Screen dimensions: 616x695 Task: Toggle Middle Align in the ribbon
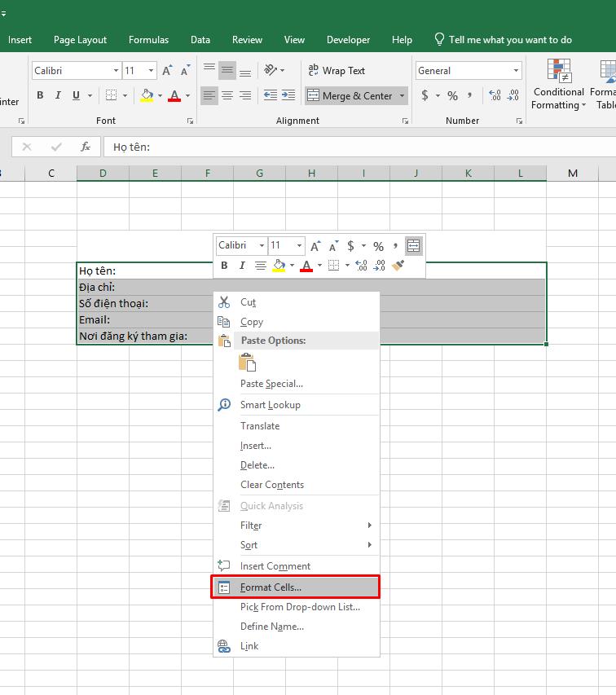click(x=227, y=70)
